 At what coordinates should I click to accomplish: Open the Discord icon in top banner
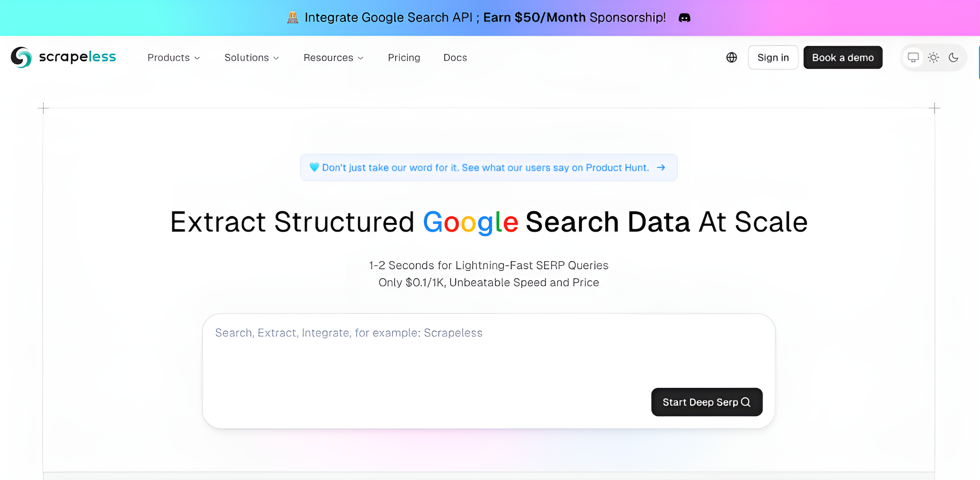684,18
